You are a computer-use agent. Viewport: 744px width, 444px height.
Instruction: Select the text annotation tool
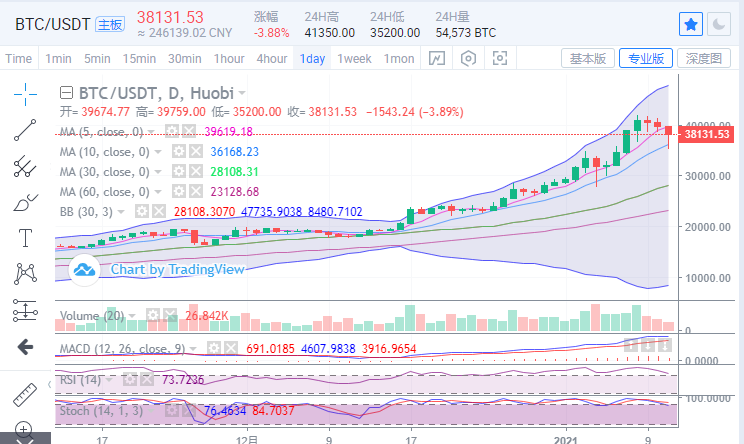(25, 238)
